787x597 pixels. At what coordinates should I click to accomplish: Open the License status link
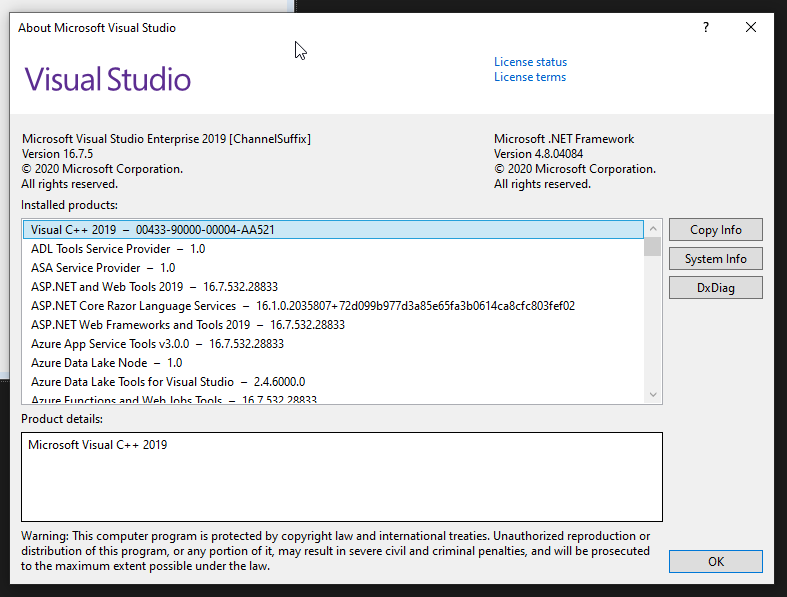(x=530, y=62)
